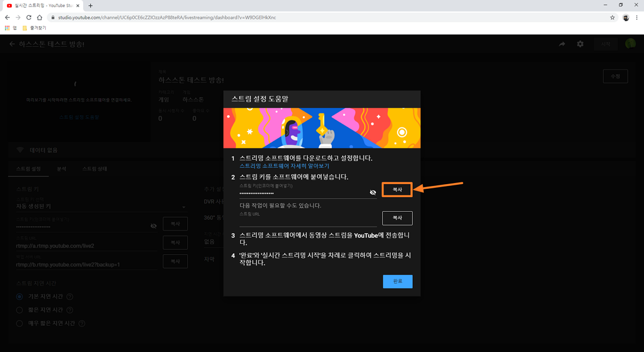
Task: Reveal the stream key in the background settings panel
Action: 153,226
